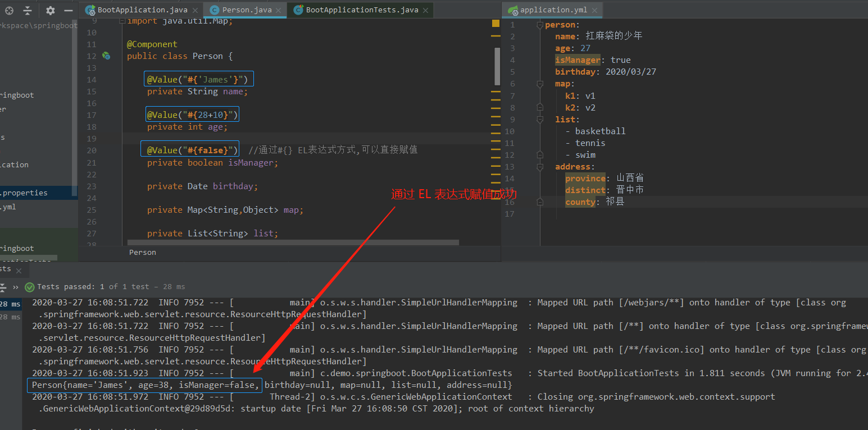868x430 pixels.
Task: Click the 'Closing org.springframework.web.context.support' log message
Action: pyautogui.click(x=656, y=397)
